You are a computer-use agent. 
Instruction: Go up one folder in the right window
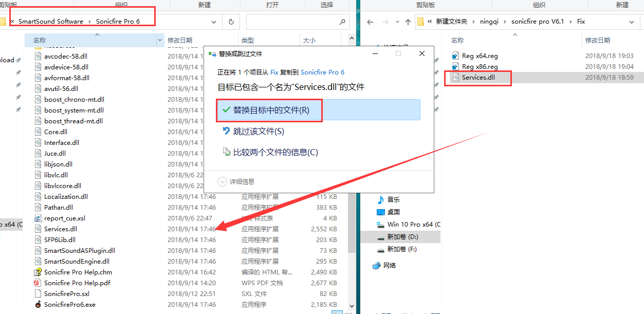(x=408, y=22)
